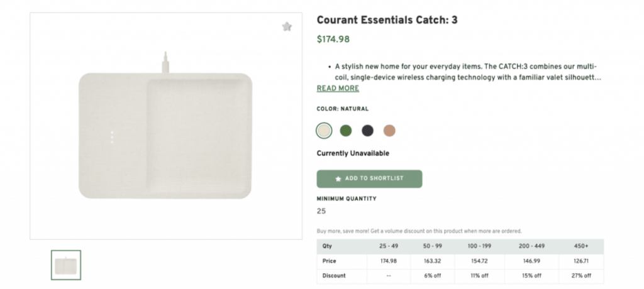
Task: Click the star favorite icon on image
Action: 287,27
